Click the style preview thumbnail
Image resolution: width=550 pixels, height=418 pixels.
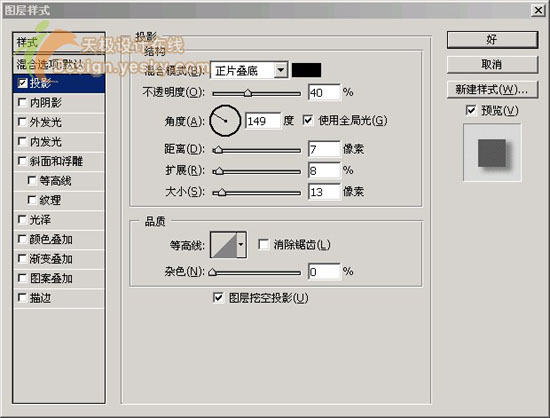coord(492,153)
